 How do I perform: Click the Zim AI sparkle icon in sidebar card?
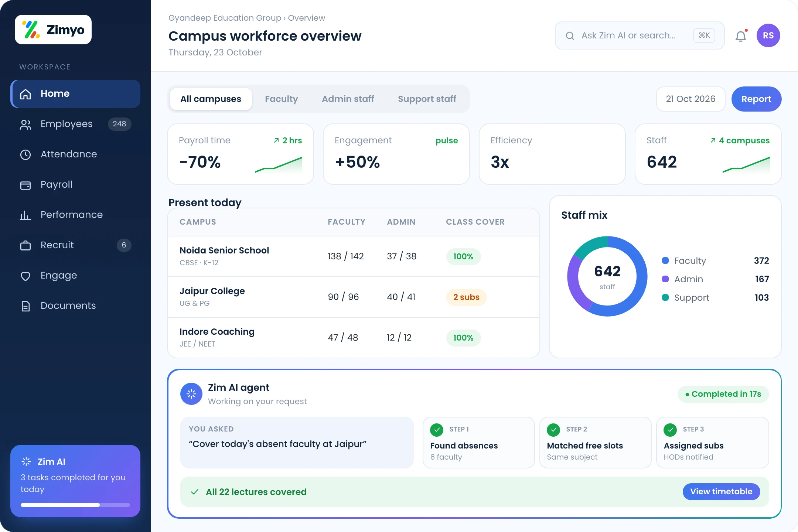pyautogui.click(x=26, y=461)
